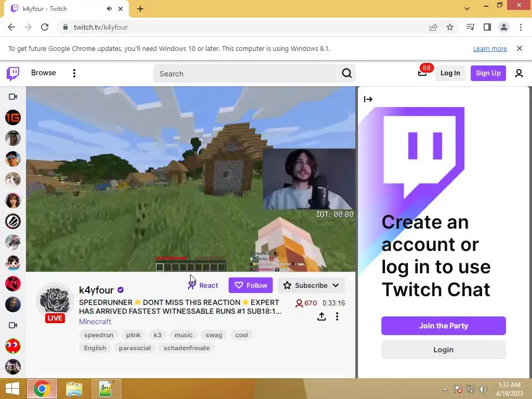This screenshot has width=532, height=399.
Task: Select the plink tag
Action: (134, 335)
